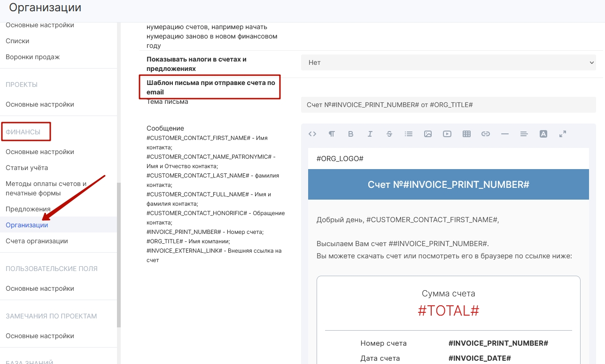Click the #INVOICE_DATE# value in template
605x364 pixels.
coord(480,358)
